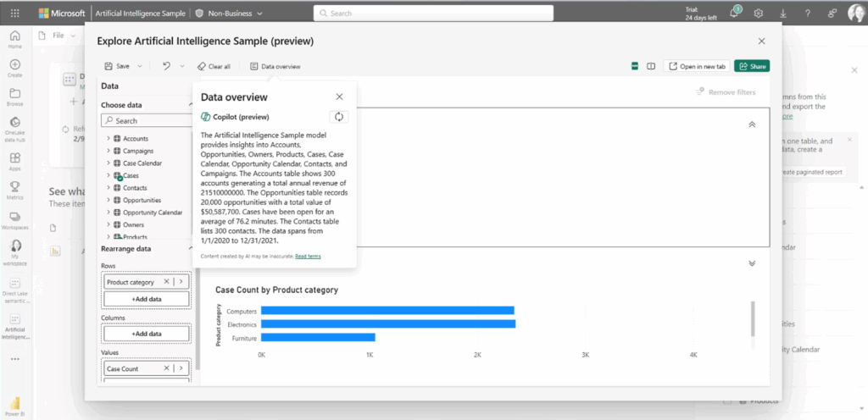Image resolution: width=868 pixels, height=420 pixels.
Task: Open OneLake data hub
Action: (x=15, y=130)
